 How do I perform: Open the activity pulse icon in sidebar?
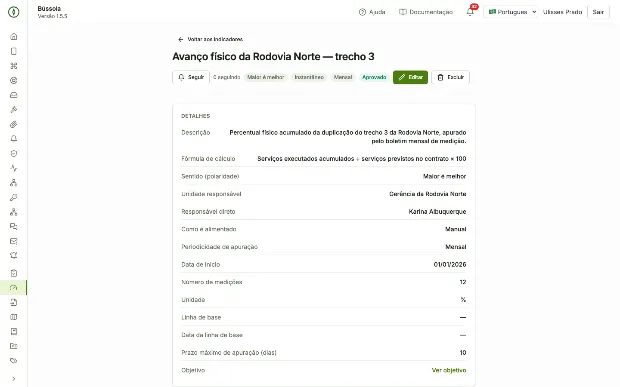(13, 168)
